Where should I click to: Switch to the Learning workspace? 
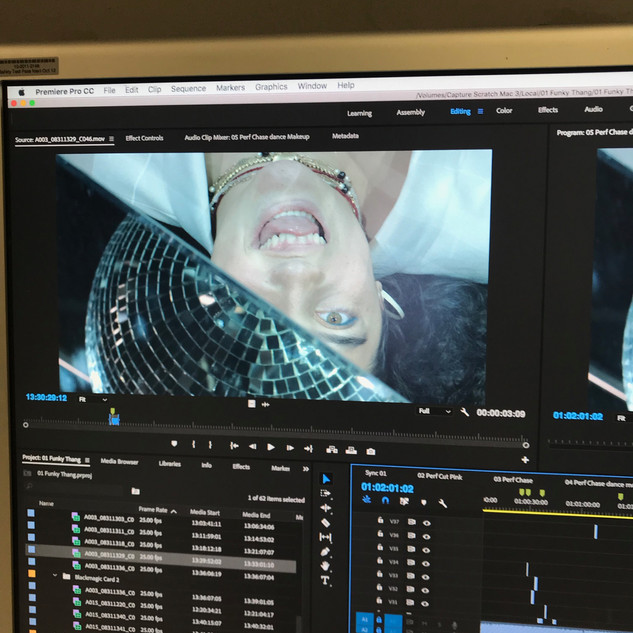(x=359, y=113)
